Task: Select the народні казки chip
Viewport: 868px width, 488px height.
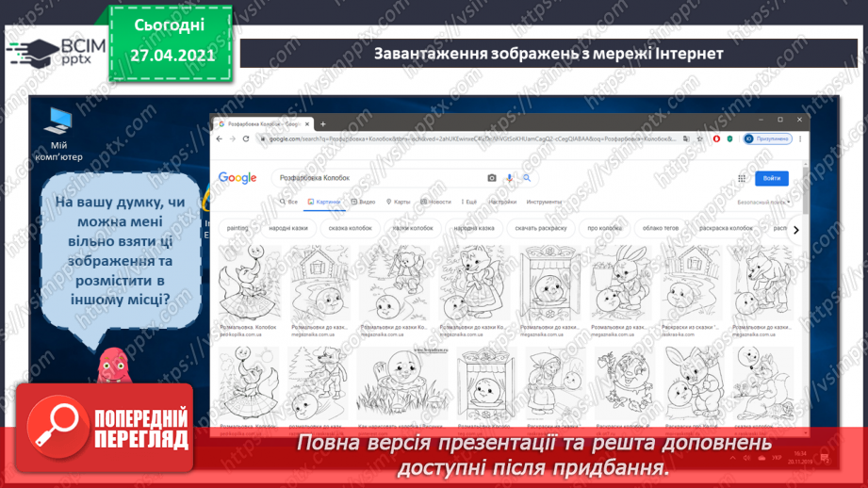Action: 287,228
